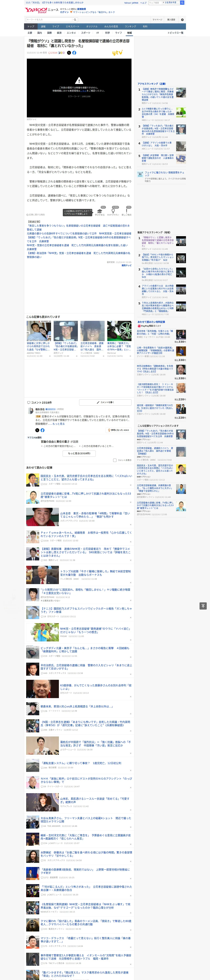The width and height of the screenshot is (210, 980).
Task: Open the エキスパート navigation tab
Action: [72, 27]
